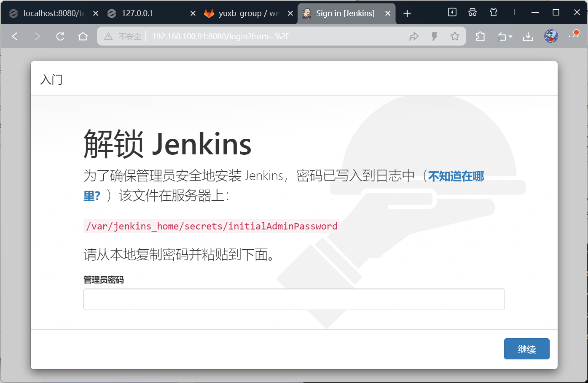Image resolution: width=588 pixels, height=383 pixels.
Task: Click the 入门 dialog title
Action: pos(51,79)
